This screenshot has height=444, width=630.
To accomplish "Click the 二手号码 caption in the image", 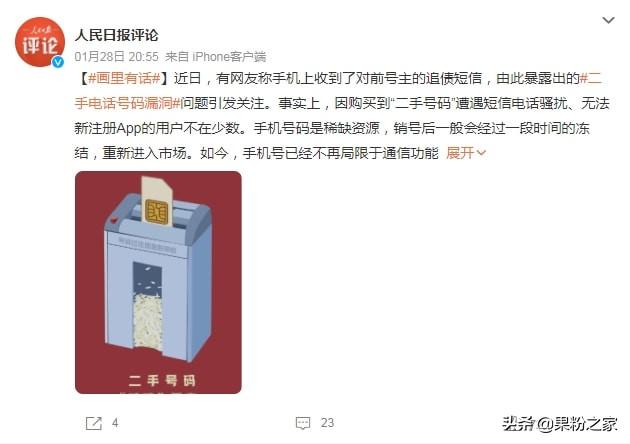I will pyautogui.click(x=162, y=380).
